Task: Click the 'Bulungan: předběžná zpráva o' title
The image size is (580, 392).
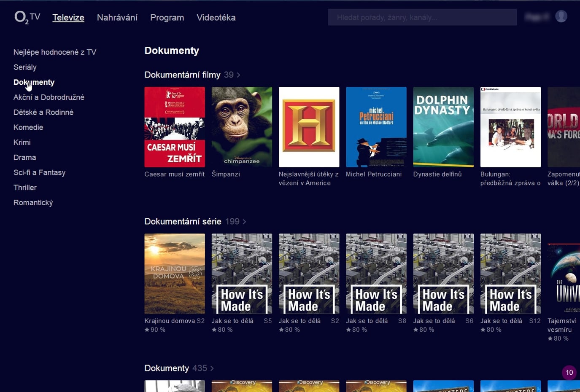Action: [510, 178]
